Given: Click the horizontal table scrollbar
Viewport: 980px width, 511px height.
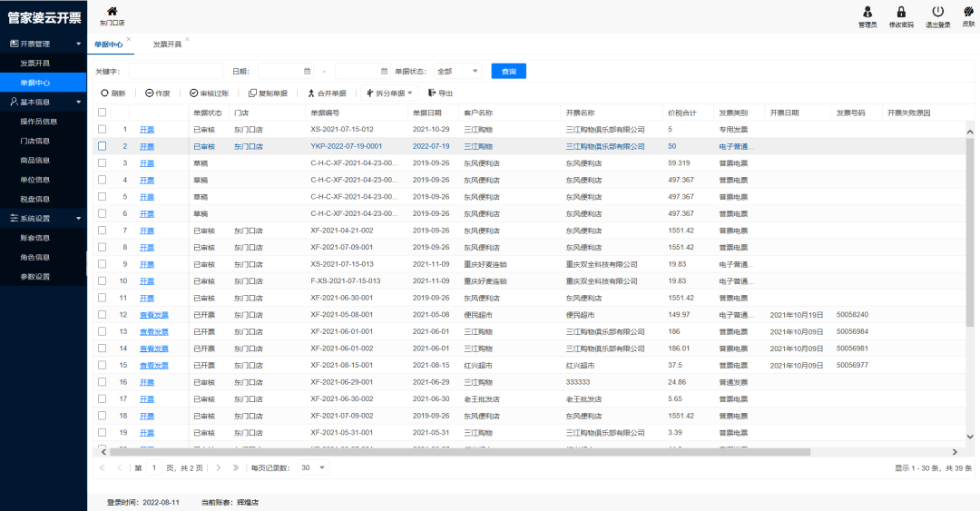Looking at the screenshot, I should tap(460, 452).
